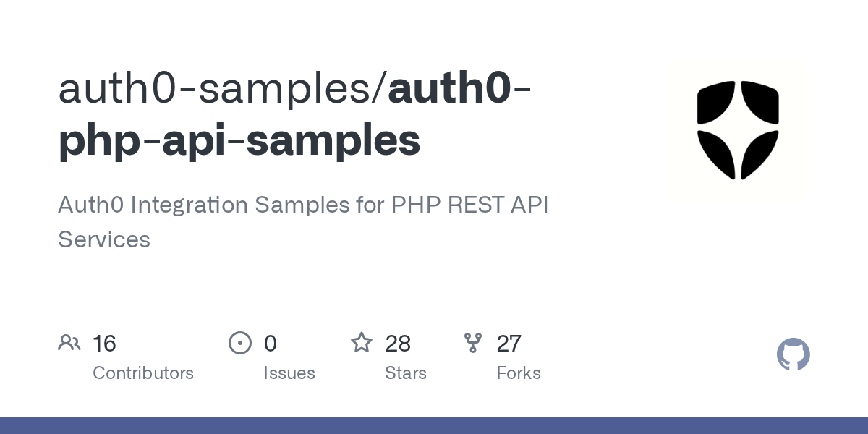868x434 pixels.
Task: Click the Forks branch icon
Action: pos(473,343)
